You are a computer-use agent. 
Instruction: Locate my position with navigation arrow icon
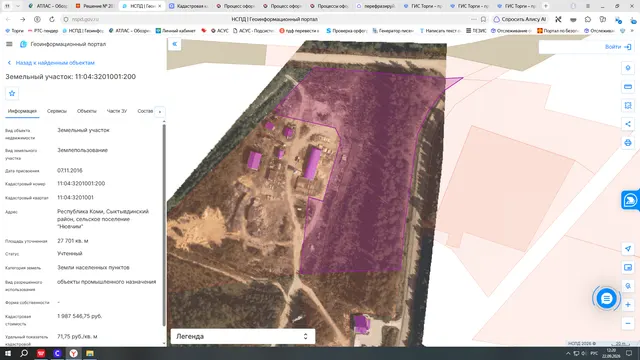tap(628, 249)
